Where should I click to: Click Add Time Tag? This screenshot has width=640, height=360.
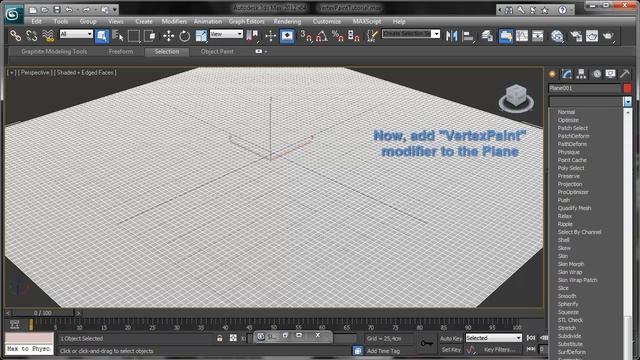coord(383,351)
